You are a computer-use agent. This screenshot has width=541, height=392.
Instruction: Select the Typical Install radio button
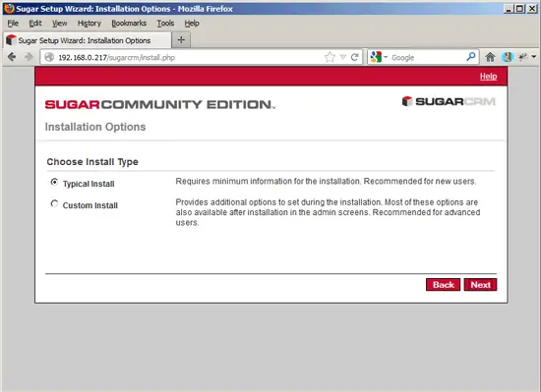54,182
